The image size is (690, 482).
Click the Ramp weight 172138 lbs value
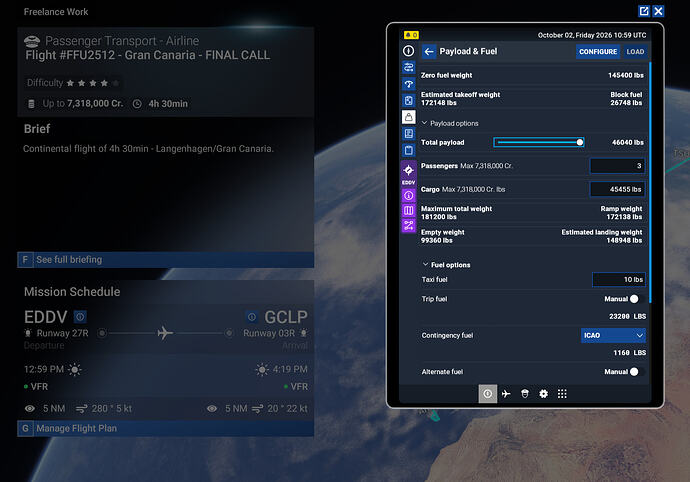click(624, 217)
